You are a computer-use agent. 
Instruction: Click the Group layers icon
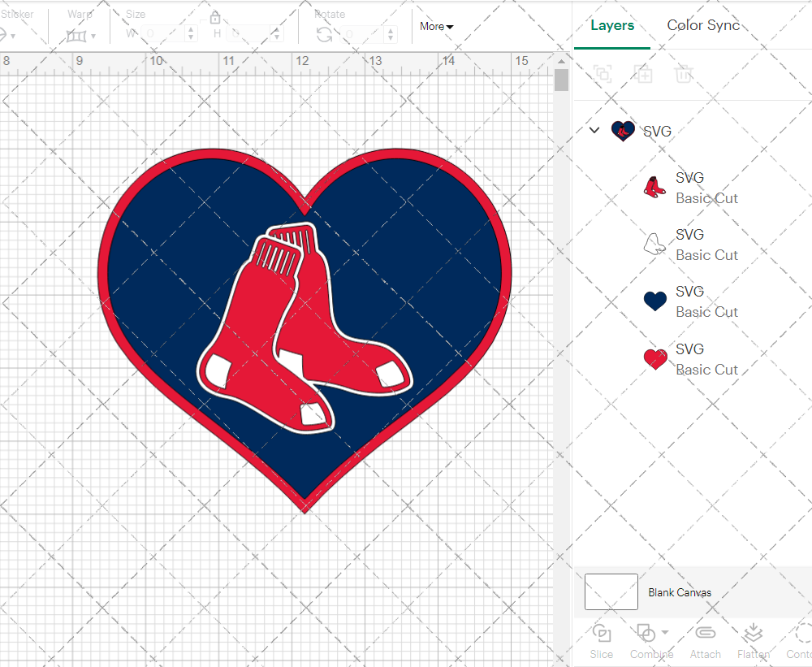tap(603, 74)
